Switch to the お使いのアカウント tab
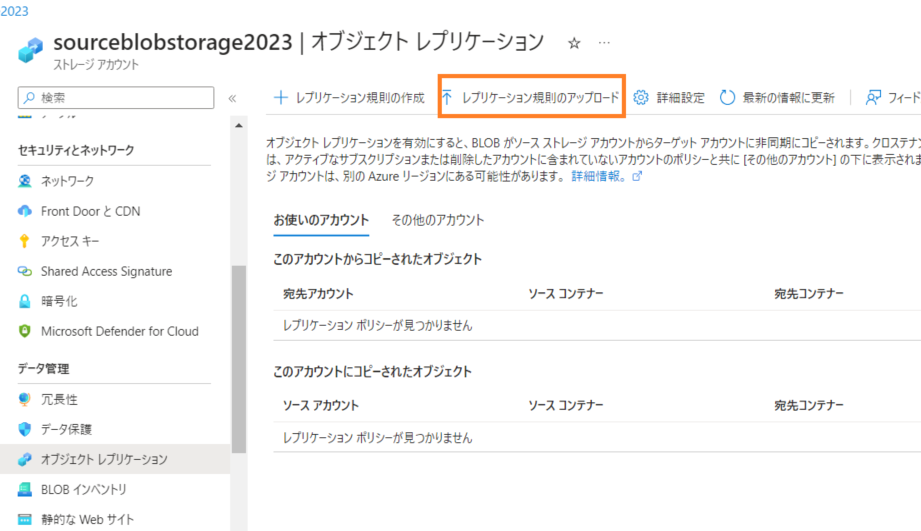Viewport: 921px width, 531px height. 321,220
